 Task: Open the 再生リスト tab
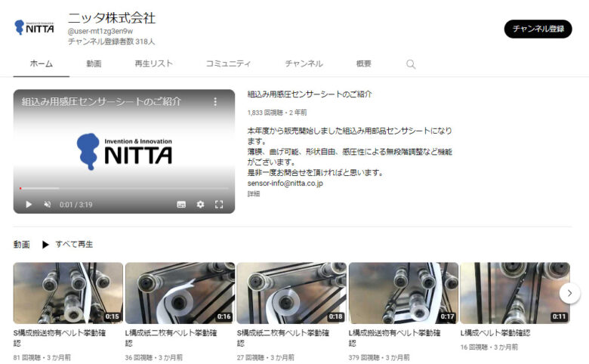click(153, 64)
